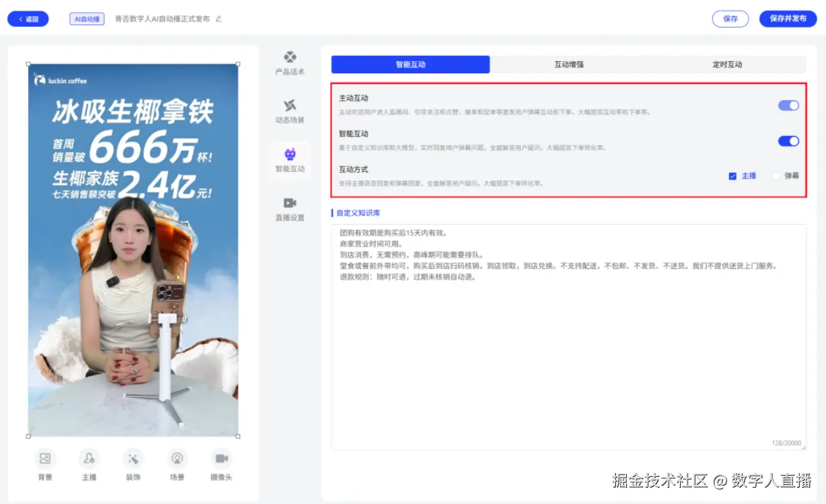826x504 pixels.
Task: Click the 互动方式 label
Action: tap(354, 170)
